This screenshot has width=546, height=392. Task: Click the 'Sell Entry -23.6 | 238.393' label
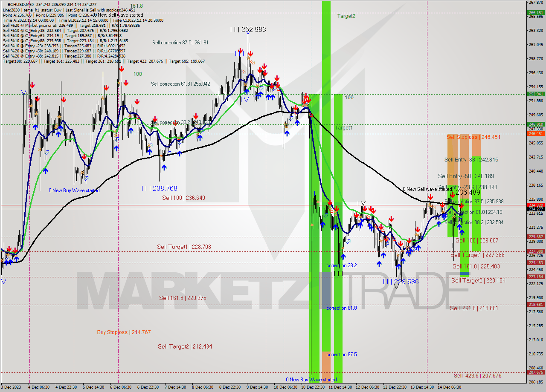coord(467,187)
